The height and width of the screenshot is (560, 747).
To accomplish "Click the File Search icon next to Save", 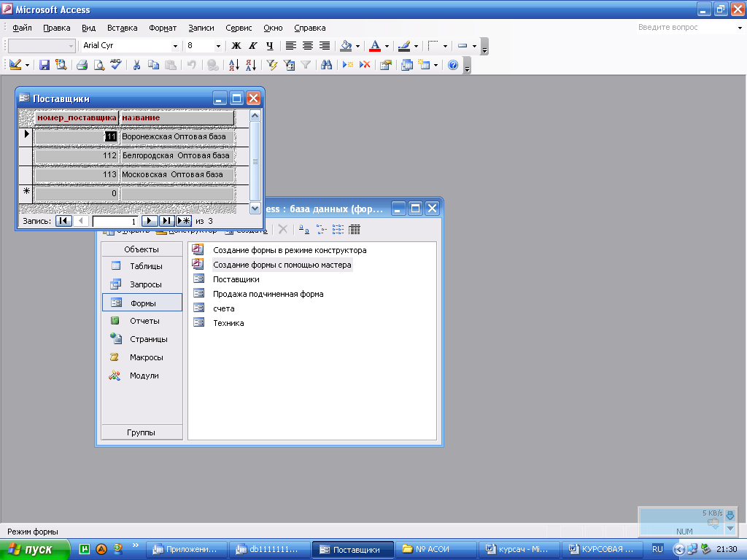I will tap(61, 65).
